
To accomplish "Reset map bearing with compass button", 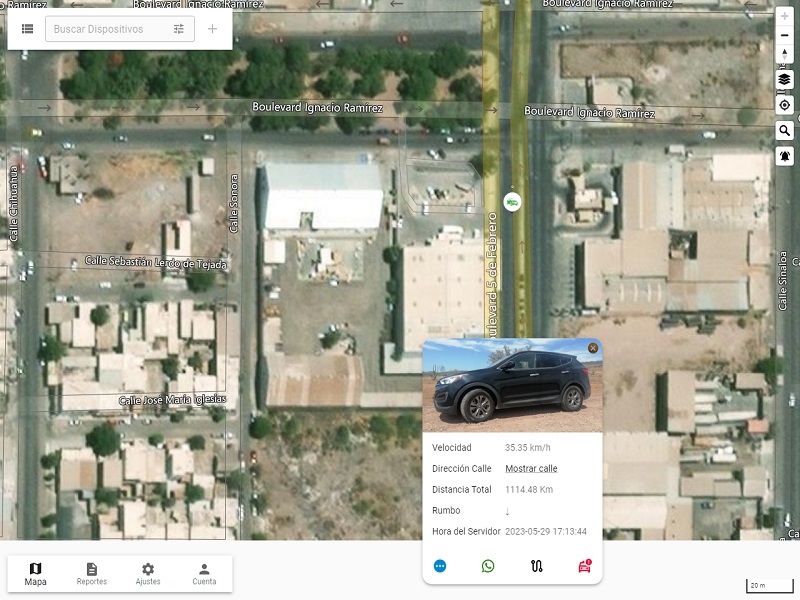I will 784,54.
